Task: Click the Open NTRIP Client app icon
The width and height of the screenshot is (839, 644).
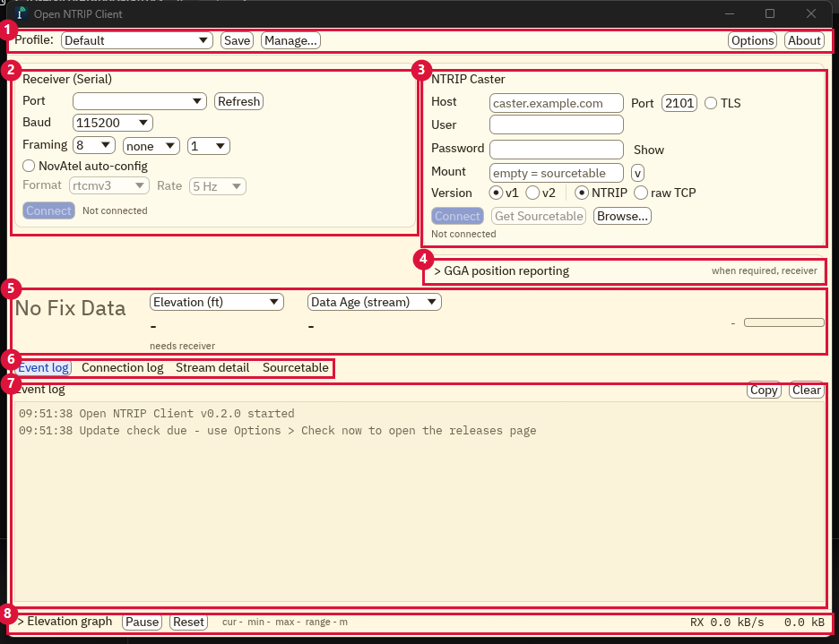Action: point(22,13)
